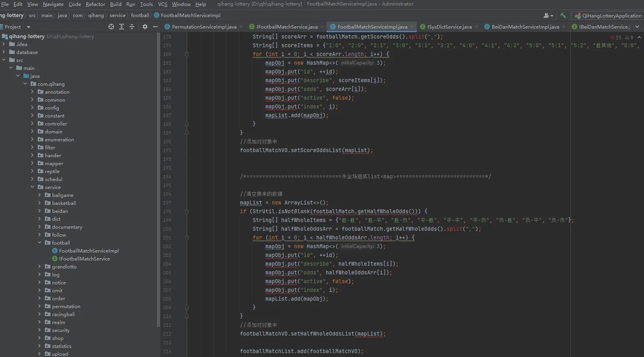Image resolution: width=644 pixels, height=357 pixels.
Task: Click the Expand All icon in Project panel
Action: [122, 27]
